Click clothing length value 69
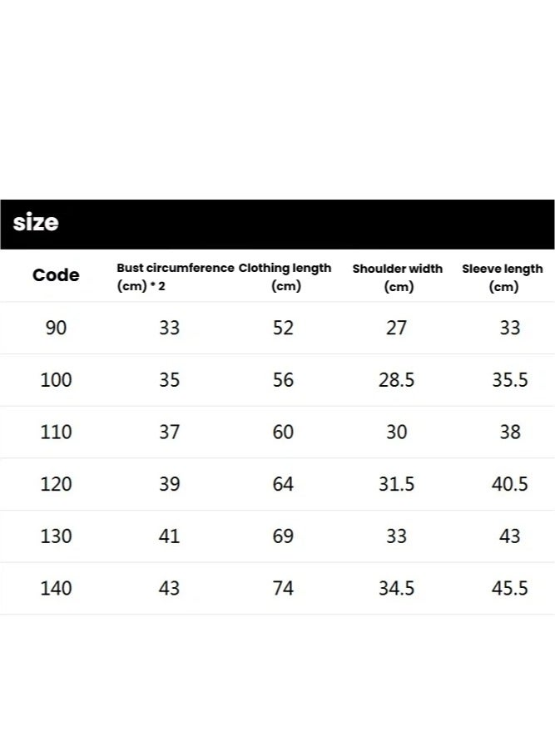The height and width of the screenshot is (756, 555). click(x=283, y=536)
